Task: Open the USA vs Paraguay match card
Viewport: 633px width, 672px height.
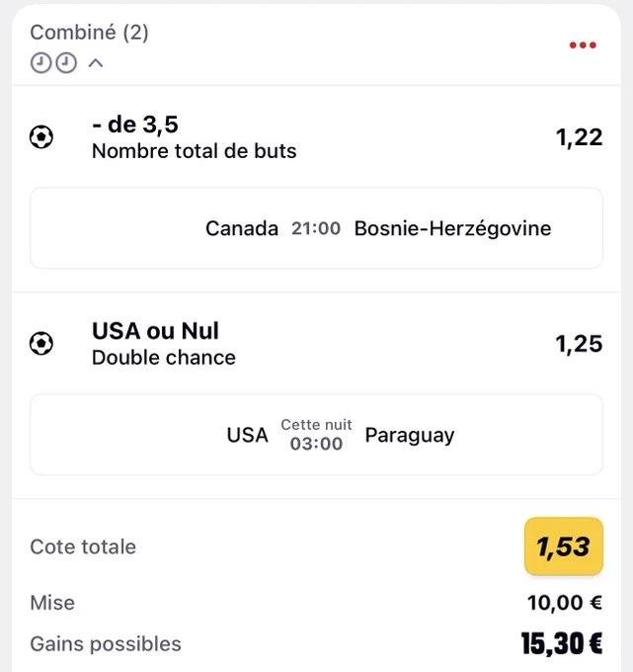Action: [x=316, y=435]
